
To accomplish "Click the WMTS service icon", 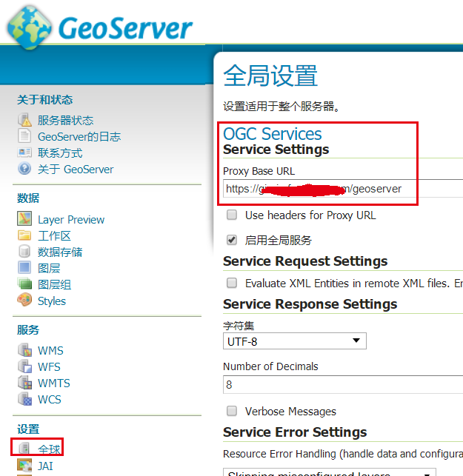I will [x=24, y=383].
